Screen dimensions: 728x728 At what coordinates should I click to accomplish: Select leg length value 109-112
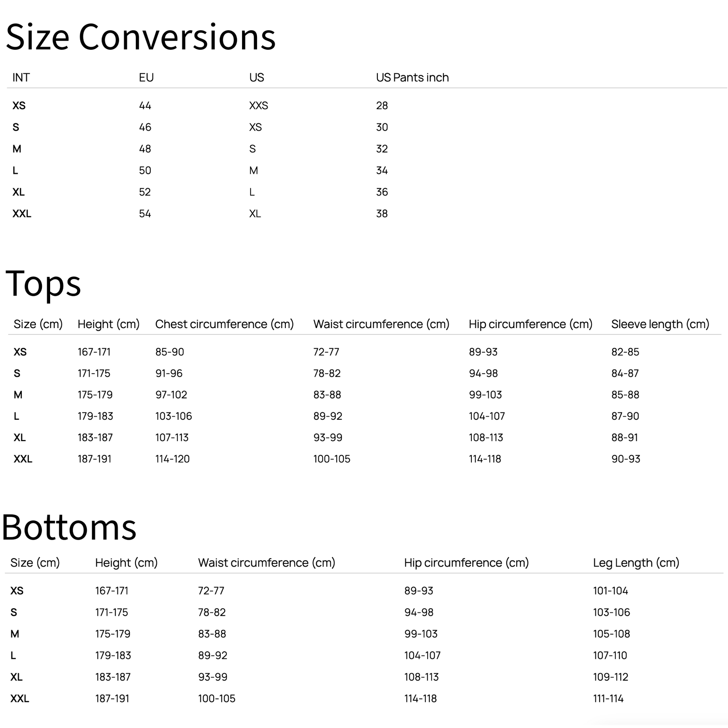point(611,677)
